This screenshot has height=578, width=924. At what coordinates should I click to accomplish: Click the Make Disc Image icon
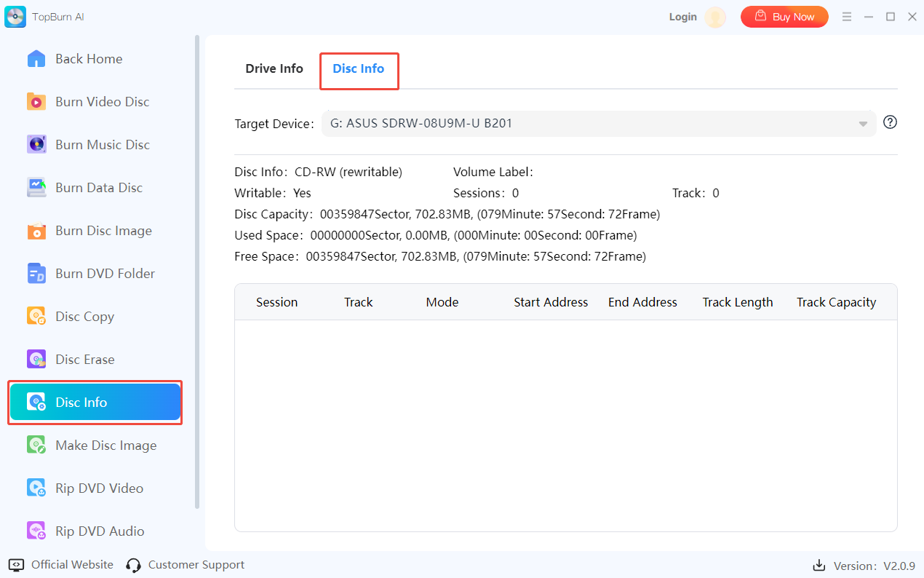pos(36,446)
